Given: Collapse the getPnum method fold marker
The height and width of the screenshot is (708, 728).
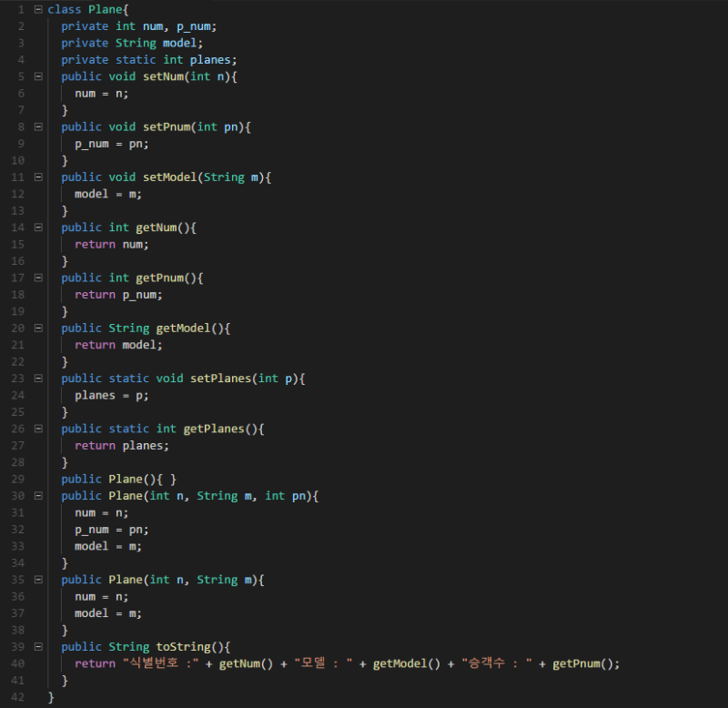Looking at the screenshot, I should tap(36, 277).
